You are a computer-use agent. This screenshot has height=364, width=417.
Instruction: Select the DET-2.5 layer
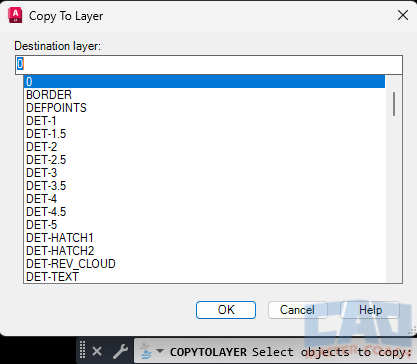pyautogui.click(x=204, y=160)
